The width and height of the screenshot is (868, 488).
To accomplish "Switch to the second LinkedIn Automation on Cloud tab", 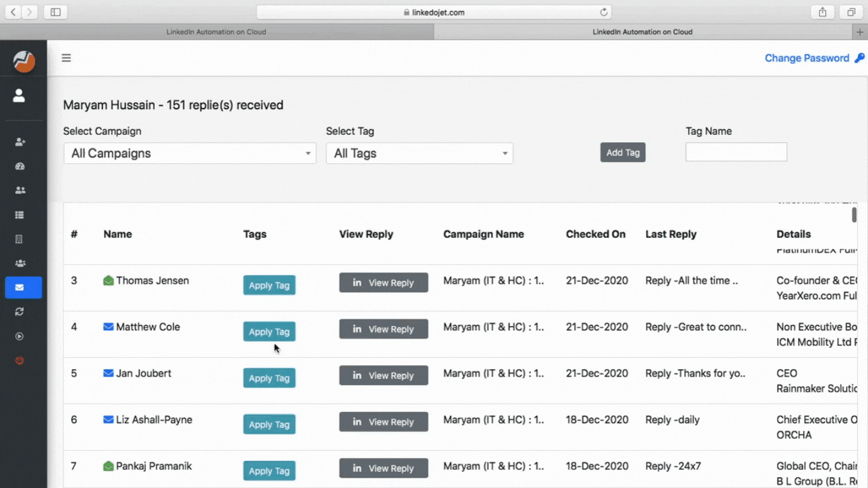I will pyautogui.click(x=643, y=32).
